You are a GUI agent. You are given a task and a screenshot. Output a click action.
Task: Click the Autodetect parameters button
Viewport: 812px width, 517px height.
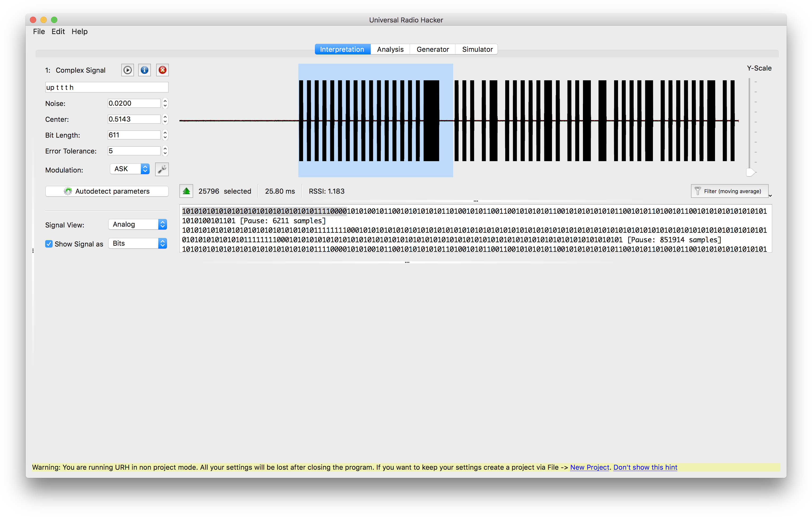(x=107, y=191)
